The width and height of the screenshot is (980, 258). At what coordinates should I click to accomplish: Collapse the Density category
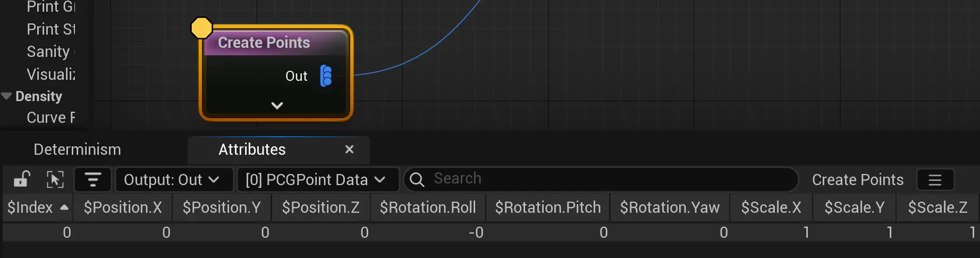tap(7, 96)
